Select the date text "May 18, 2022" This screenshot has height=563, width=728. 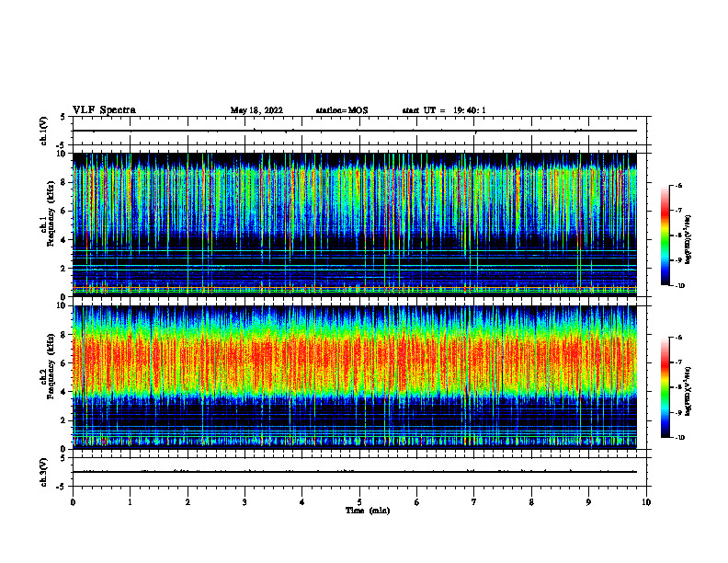pyautogui.click(x=256, y=110)
